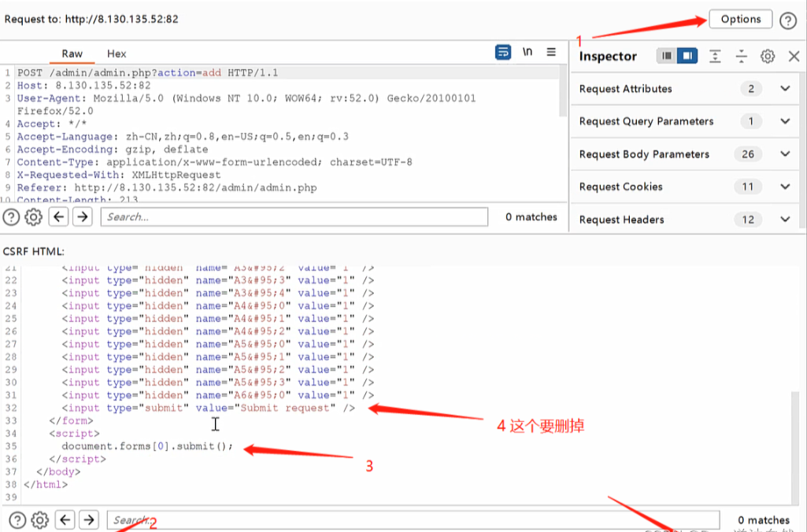Switch to the Raw tab

click(72, 54)
